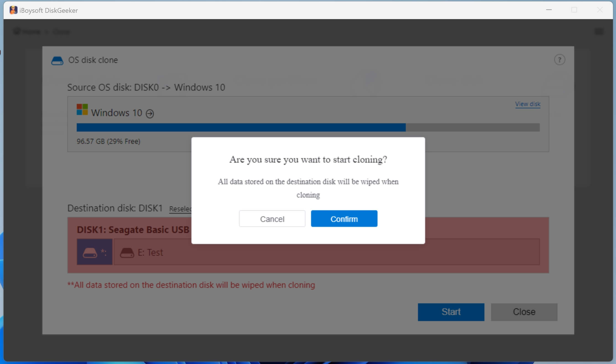
Task: Click the '96.57 GB (29% Free)' text
Action: coord(109,141)
